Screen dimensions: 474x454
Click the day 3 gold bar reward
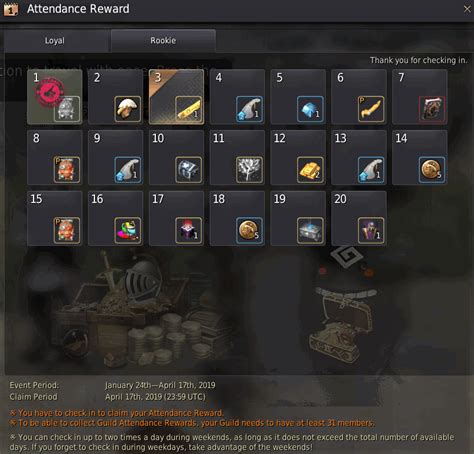(188, 109)
